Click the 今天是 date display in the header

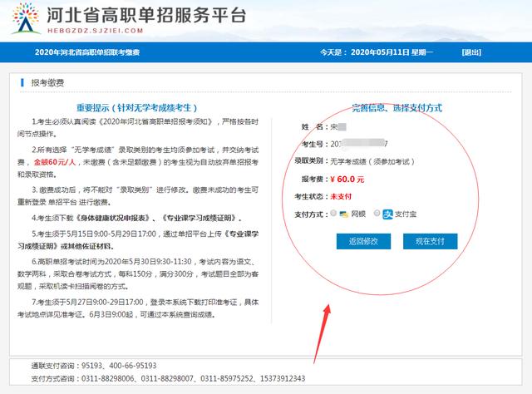point(377,52)
